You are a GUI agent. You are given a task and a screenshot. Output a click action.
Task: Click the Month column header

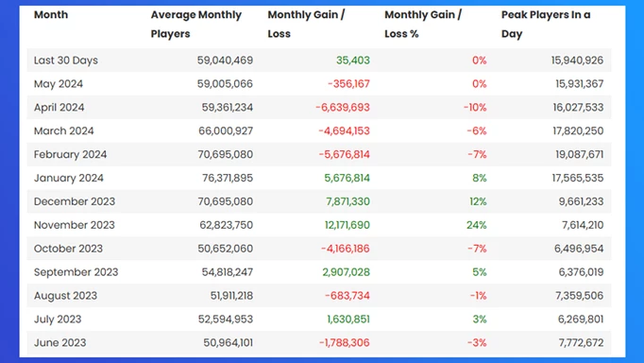coord(51,15)
